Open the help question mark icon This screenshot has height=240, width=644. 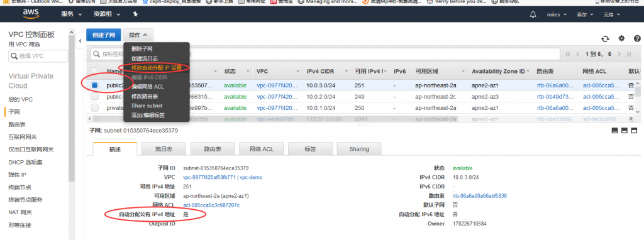637,38
